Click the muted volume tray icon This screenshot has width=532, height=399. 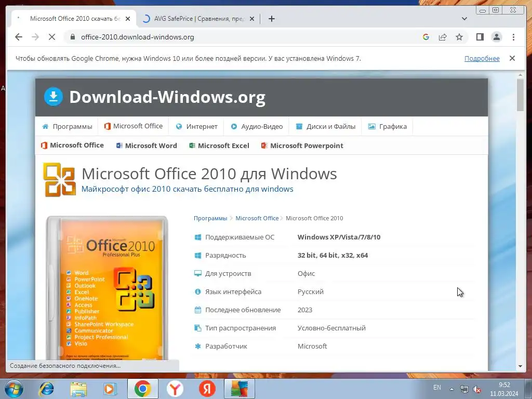coord(477,389)
